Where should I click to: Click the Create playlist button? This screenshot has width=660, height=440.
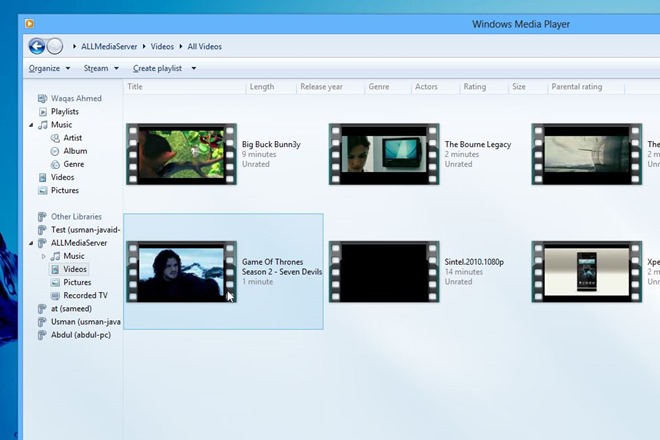coord(157,68)
